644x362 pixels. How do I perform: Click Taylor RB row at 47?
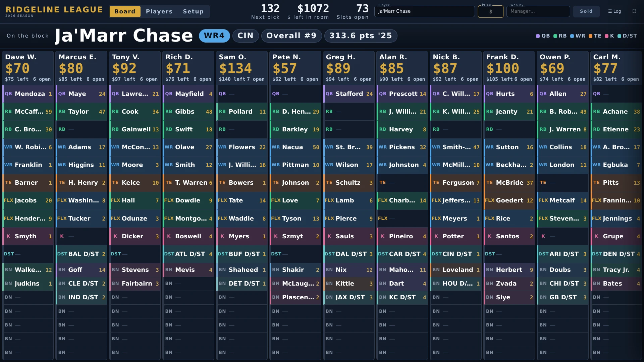pyautogui.click(x=82, y=112)
